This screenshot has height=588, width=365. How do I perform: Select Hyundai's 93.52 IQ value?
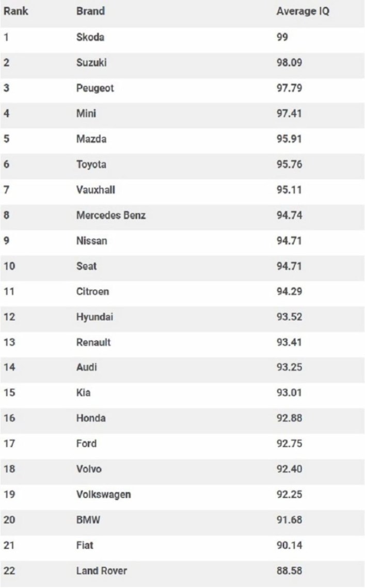click(x=289, y=317)
